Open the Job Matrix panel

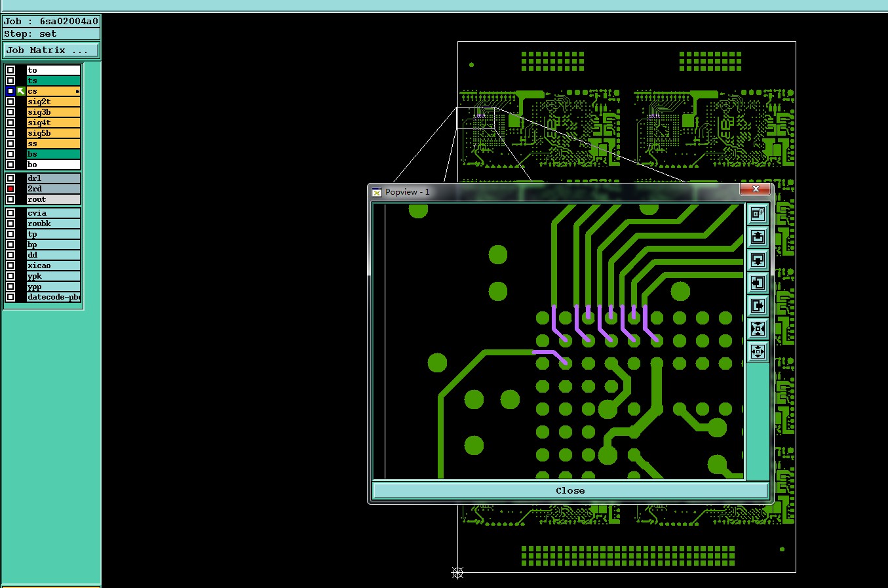tap(51, 50)
